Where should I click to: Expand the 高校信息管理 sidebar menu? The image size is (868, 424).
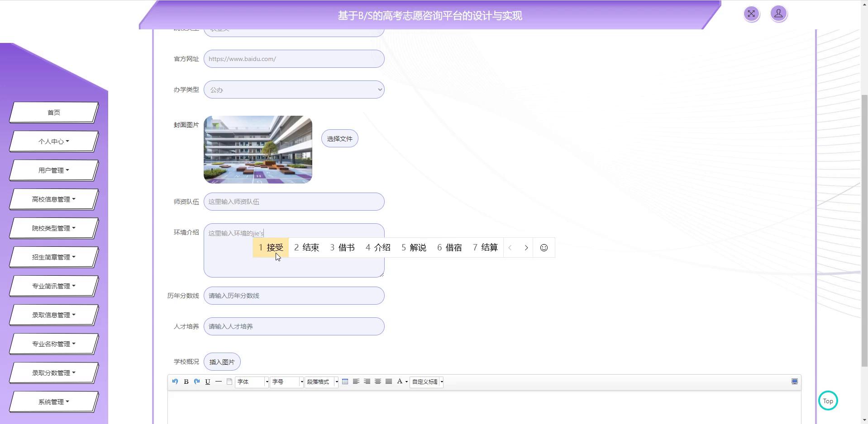click(54, 199)
